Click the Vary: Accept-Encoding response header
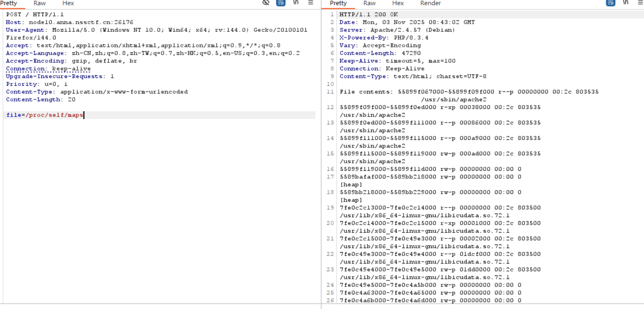This screenshot has height=309, width=644. 380,45
